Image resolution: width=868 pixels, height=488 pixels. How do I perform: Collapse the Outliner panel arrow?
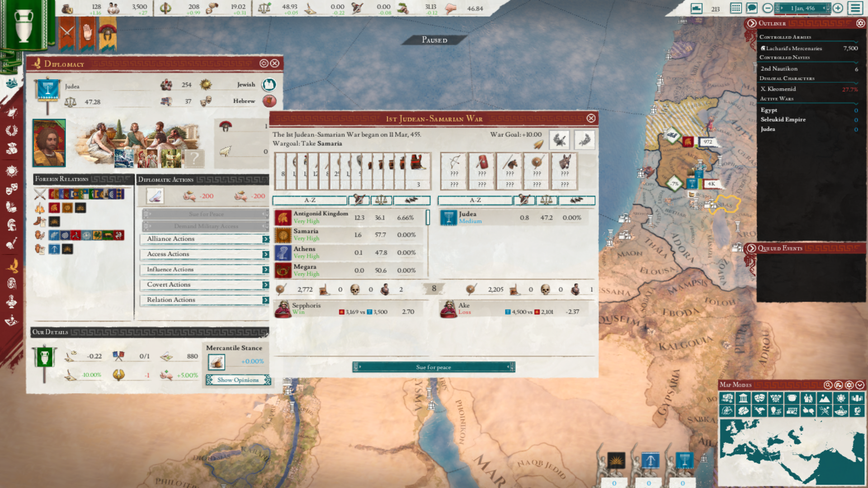point(751,23)
